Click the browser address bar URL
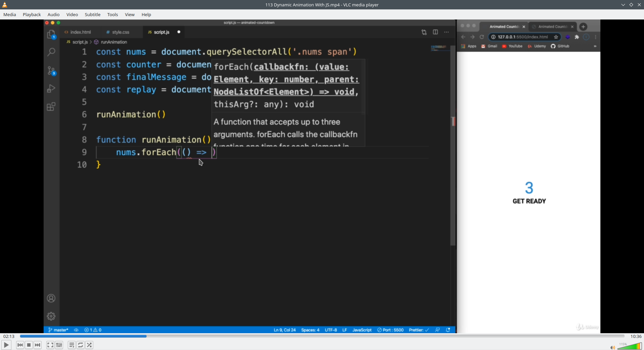 pyautogui.click(x=523, y=37)
